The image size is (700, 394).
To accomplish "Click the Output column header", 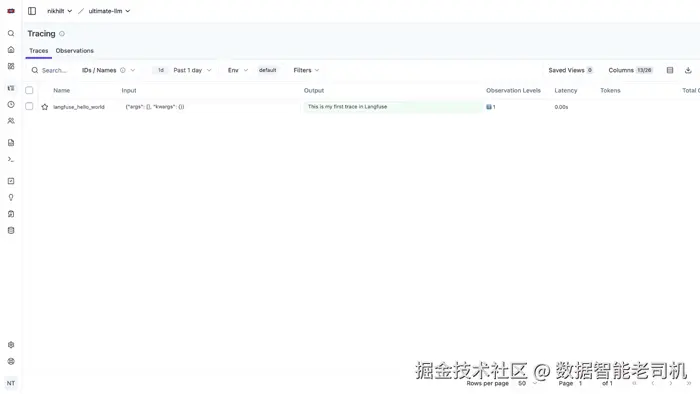I will click(x=314, y=90).
